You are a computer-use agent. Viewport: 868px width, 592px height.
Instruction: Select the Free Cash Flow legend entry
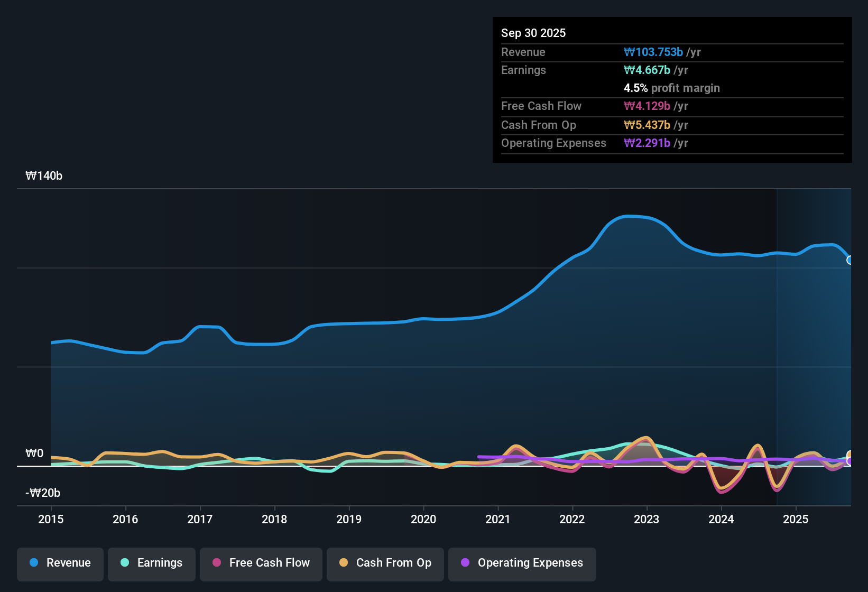(261, 563)
